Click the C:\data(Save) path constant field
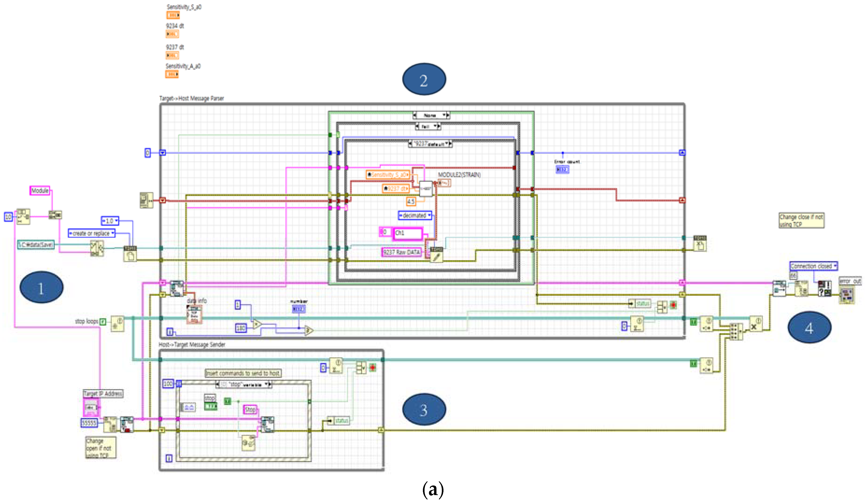 click(36, 244)
